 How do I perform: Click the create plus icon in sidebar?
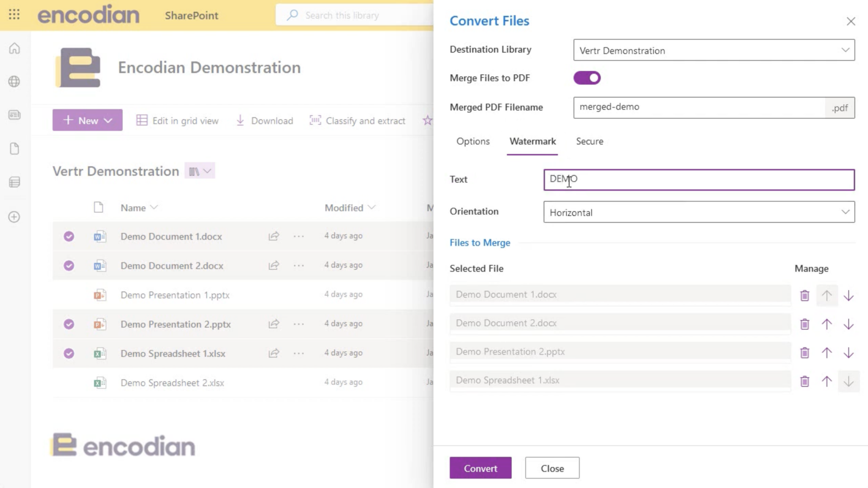[x=14, y=217]
